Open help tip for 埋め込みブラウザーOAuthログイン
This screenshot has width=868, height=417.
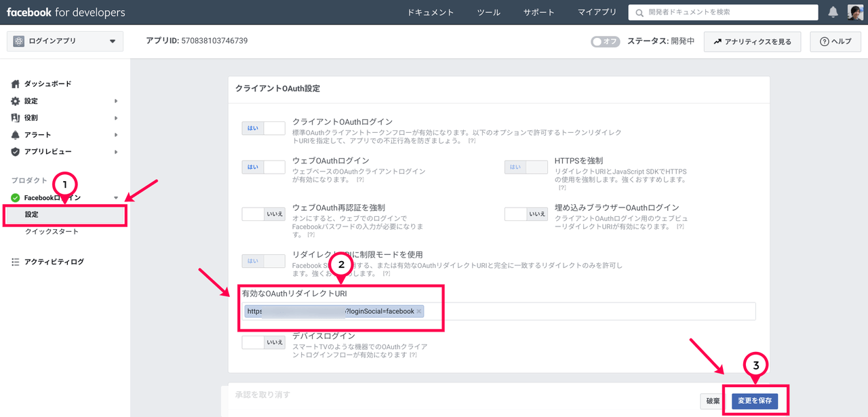tap(679, 226)
